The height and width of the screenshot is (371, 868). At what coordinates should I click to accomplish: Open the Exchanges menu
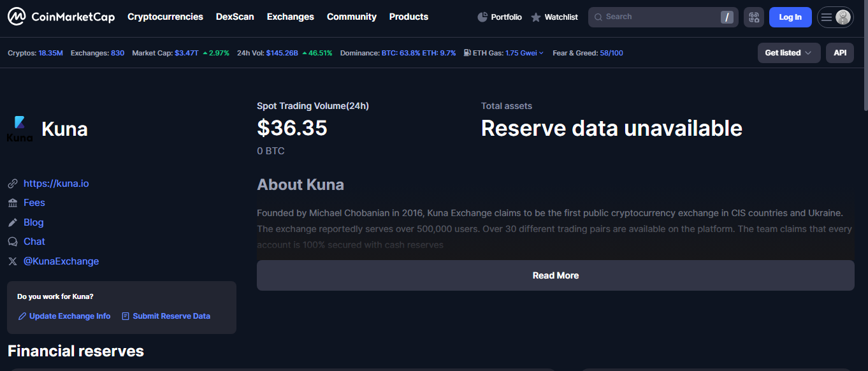click(291, 17)
